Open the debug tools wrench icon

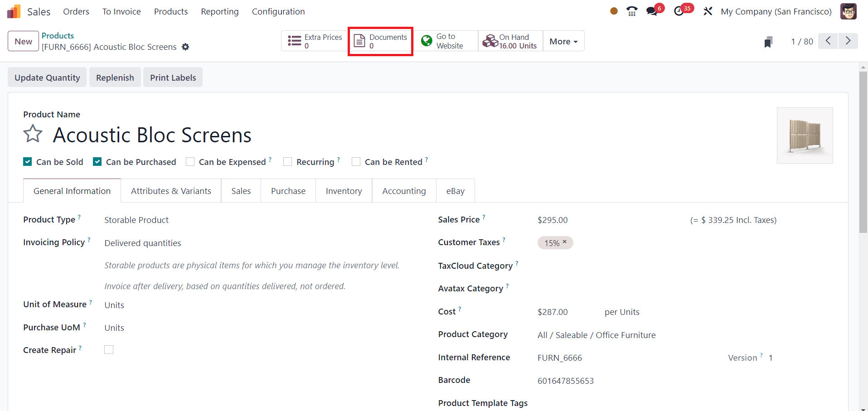(708, 11)
